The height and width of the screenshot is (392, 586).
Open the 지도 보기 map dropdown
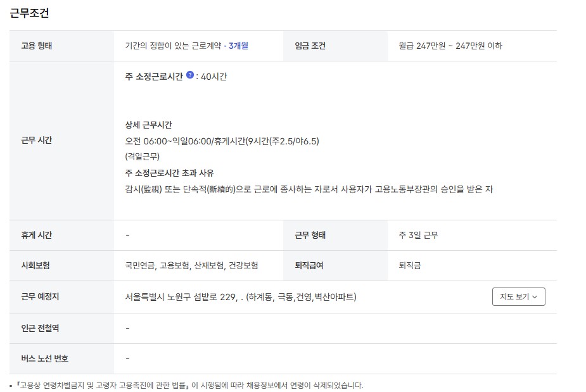coord(518,297)
